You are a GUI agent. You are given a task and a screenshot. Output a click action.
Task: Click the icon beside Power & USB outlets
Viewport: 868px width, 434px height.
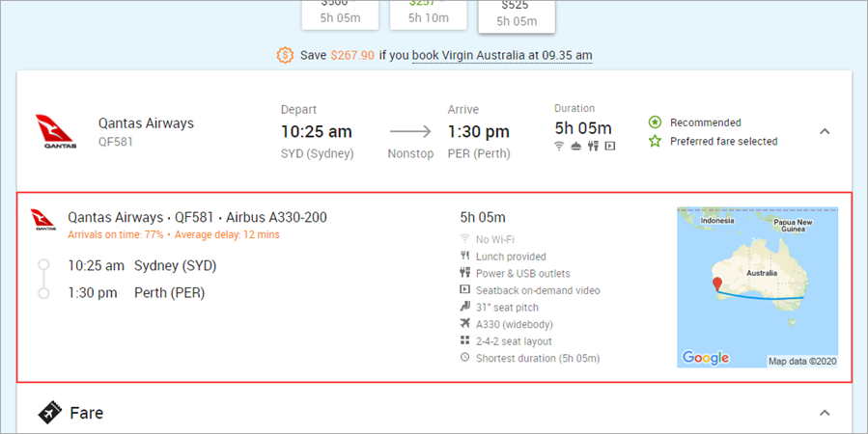click(465, 273)
